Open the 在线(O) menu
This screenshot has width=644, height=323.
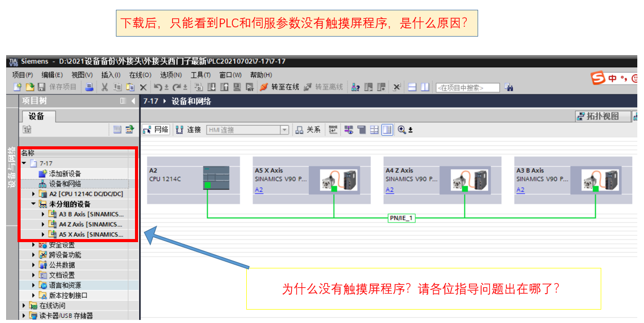coord(140,75)
